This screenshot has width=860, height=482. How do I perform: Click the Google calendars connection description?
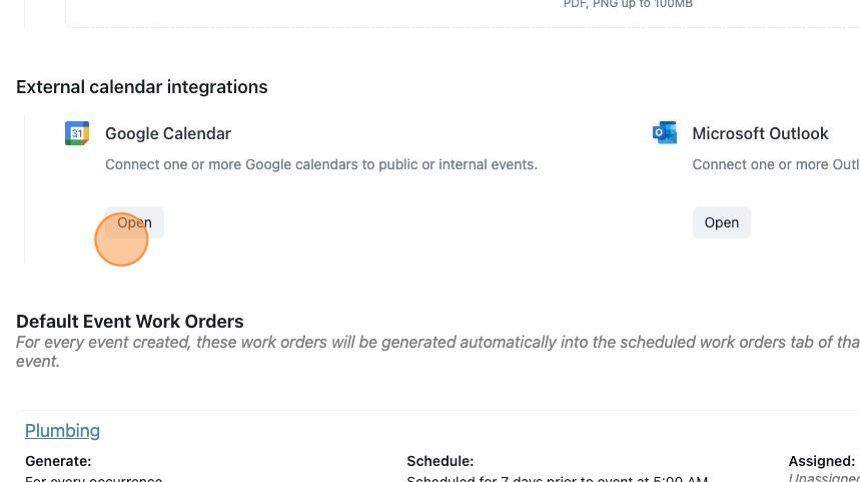(x=321, y=165)
